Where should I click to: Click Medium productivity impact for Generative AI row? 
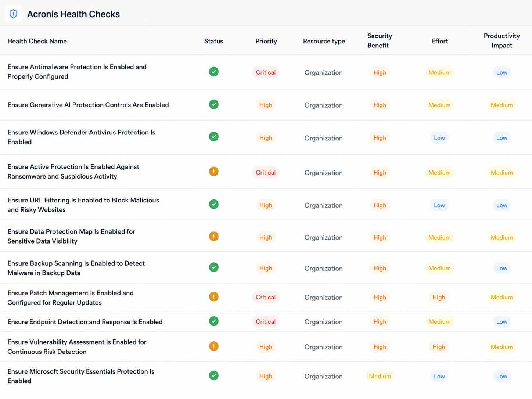click(502, 105)
